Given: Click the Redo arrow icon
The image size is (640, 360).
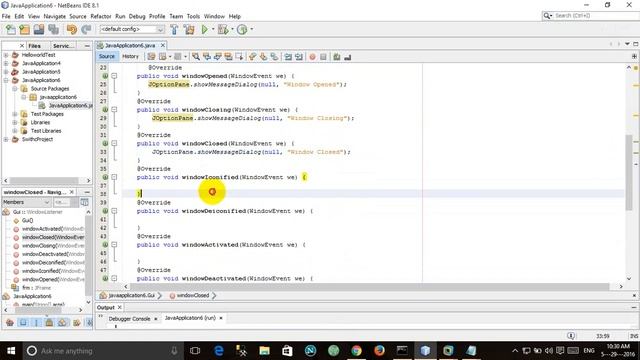Looking at the screenshot, I should click(86, 29).
